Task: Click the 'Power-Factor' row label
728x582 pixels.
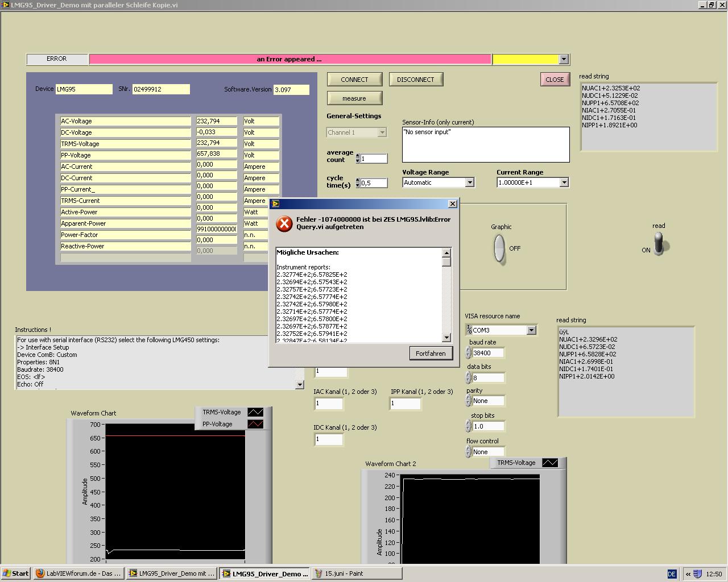Action: click(x=126, y=235)
